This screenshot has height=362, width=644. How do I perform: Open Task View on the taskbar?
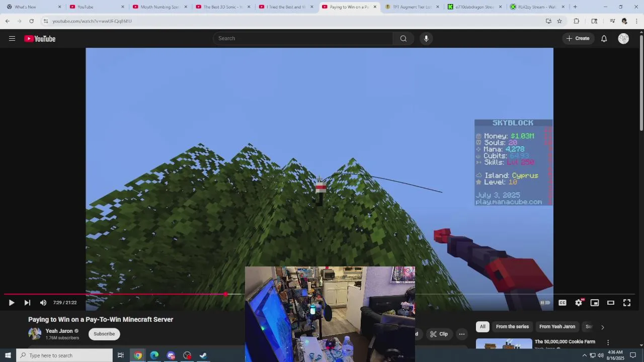click(x=121, y=355)
